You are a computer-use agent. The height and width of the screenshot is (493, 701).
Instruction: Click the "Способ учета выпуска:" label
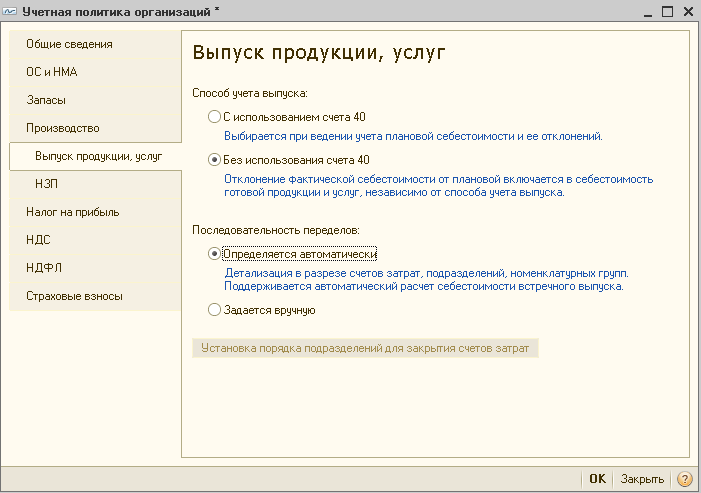[250, 93]
